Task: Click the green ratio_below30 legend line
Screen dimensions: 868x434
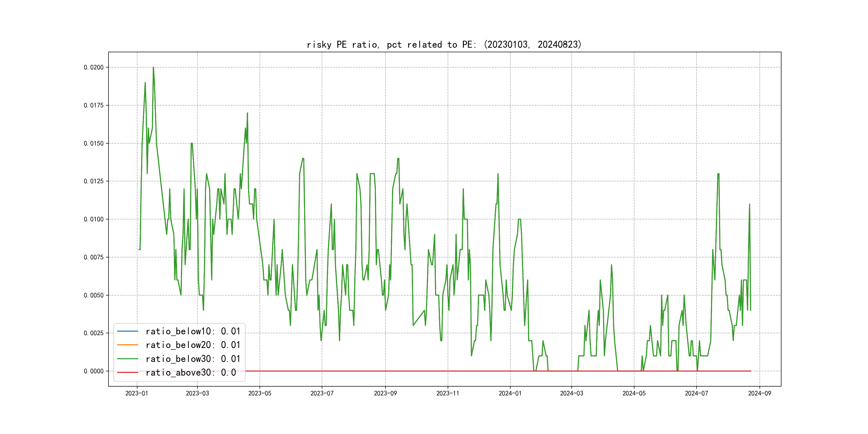Action: click(x=127, y=359)
